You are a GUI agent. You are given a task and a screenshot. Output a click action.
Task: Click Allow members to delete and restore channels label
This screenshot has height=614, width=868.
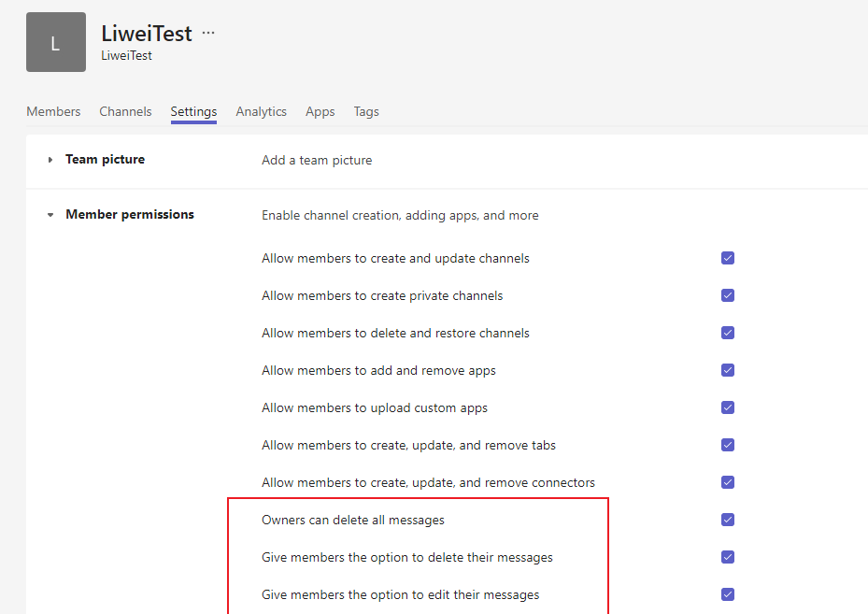point(395,334)
